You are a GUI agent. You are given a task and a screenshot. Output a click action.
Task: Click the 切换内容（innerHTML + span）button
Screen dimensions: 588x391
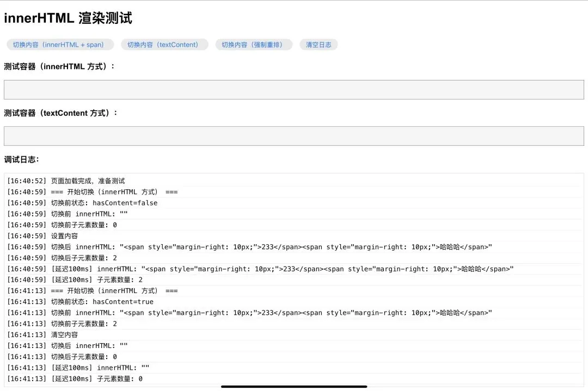click(x=60, y=45)
